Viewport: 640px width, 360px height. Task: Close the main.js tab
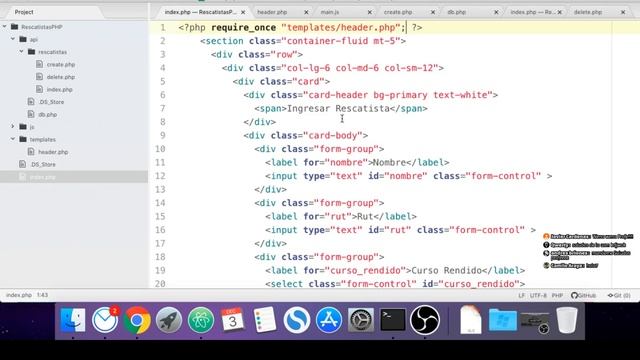pyautogui.click(x=369, y=12)
